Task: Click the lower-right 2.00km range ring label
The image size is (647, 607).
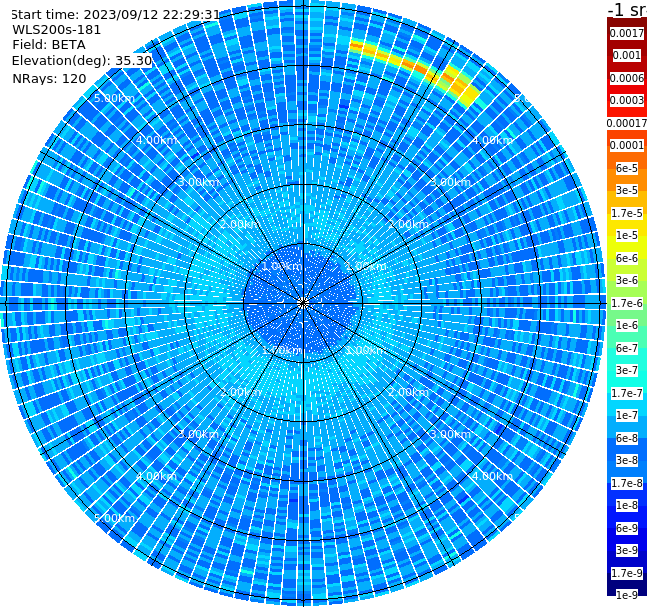Action: tap(408, 392)
